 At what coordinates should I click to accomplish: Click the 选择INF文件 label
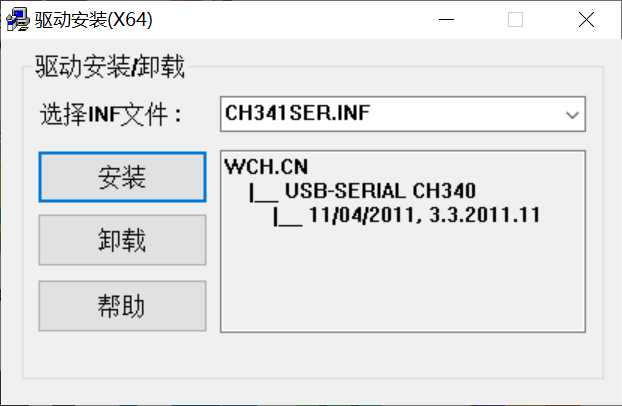[x=111, y=115]
